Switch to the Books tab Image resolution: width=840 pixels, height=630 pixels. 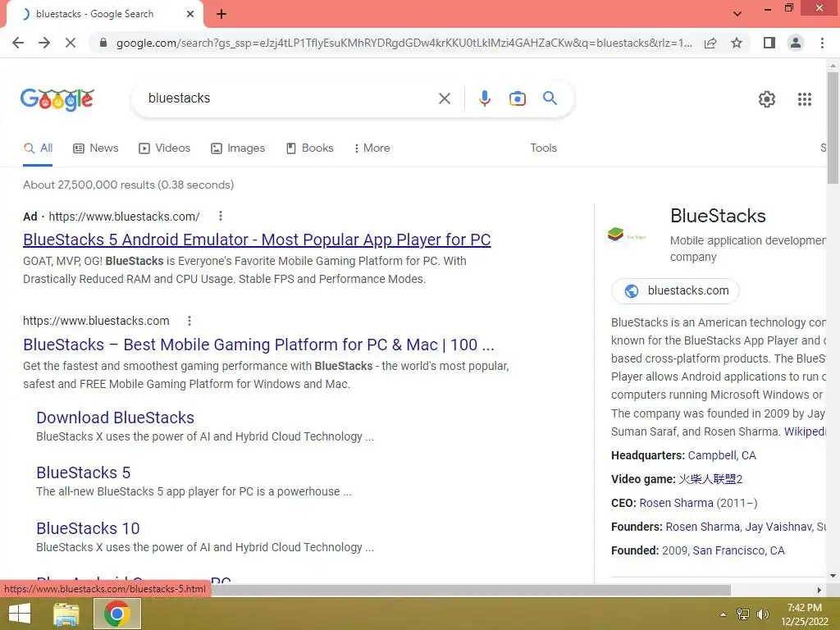[x=309, y=148]
